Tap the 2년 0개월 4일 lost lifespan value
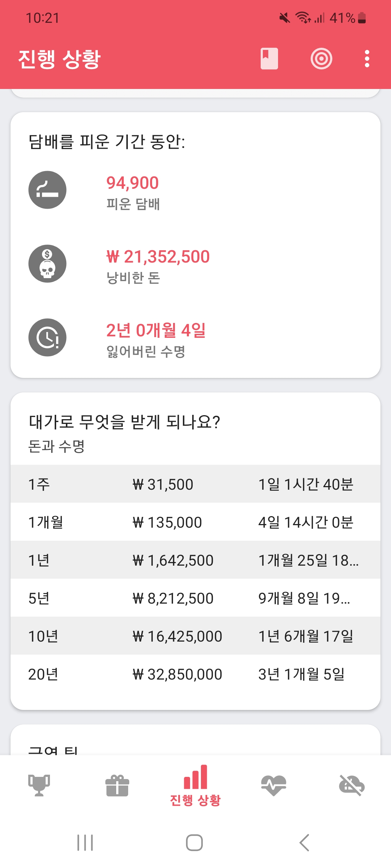 156,330
